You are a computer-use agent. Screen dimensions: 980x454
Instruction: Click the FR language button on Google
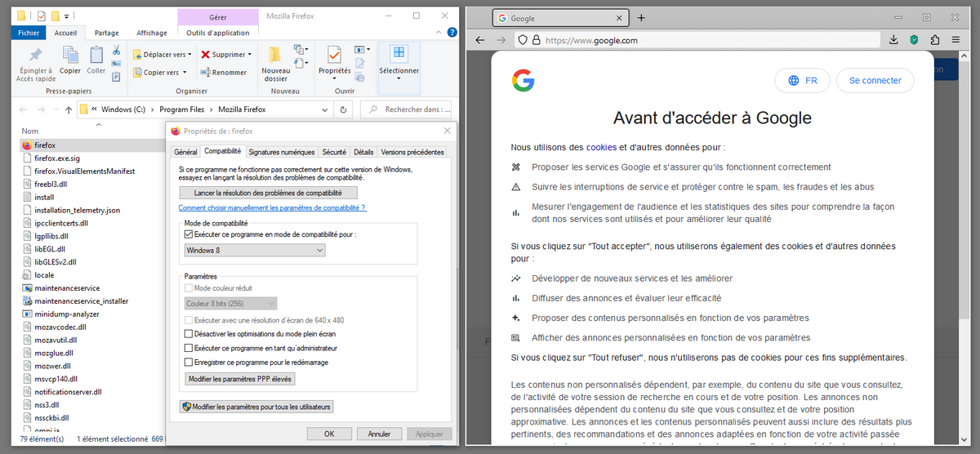click(802, 80)
